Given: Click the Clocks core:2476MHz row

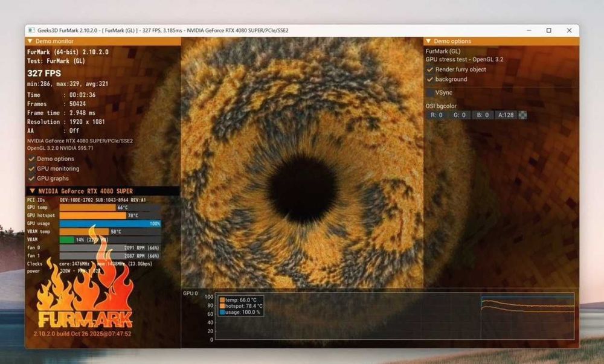Looking at the screenshot, I should click(90, 264).
